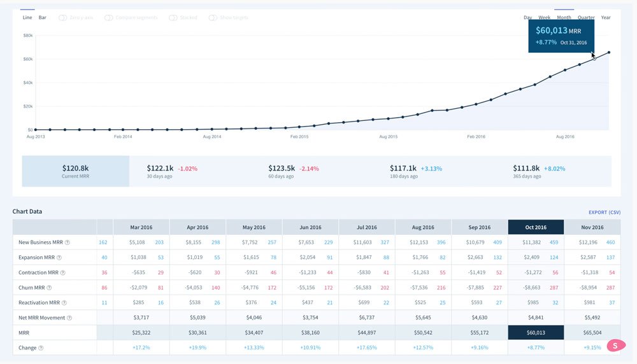Enable the Compare segments toggle
Image resolution: width=637 pixels, height=364 pixels.
click(x=108, y=18)
